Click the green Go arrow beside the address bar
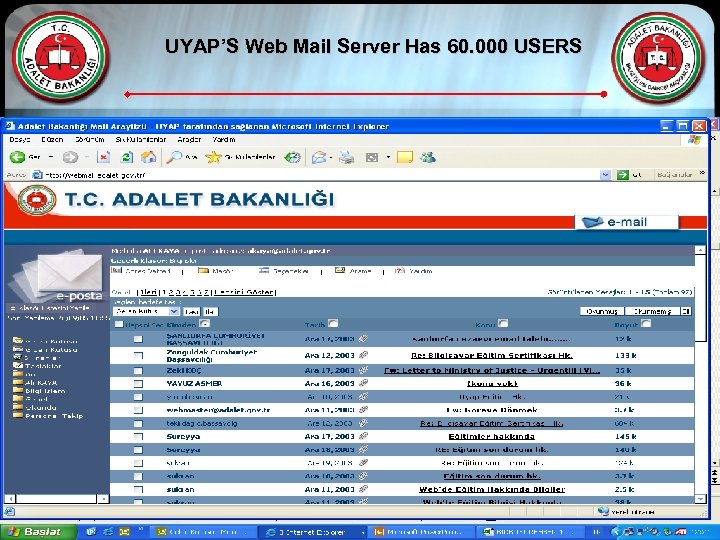720x540 pixels. pos(623,175)
